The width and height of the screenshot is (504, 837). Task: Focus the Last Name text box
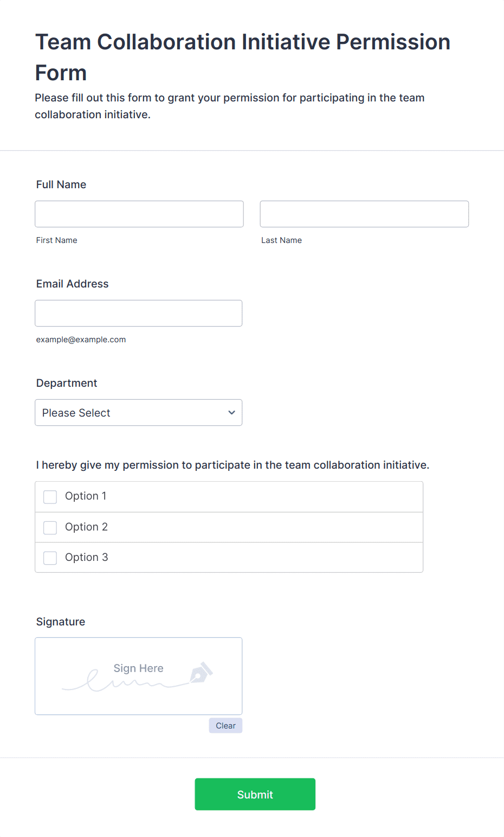364,214
